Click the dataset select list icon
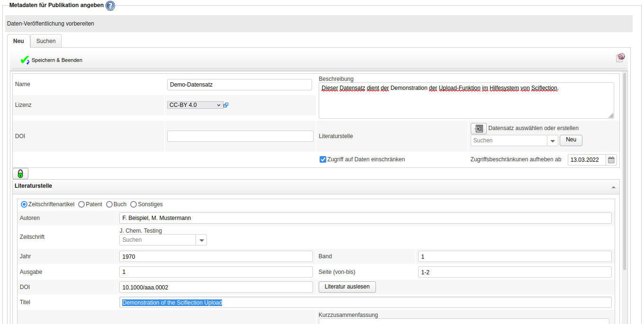644x324 pixels. 478,128
